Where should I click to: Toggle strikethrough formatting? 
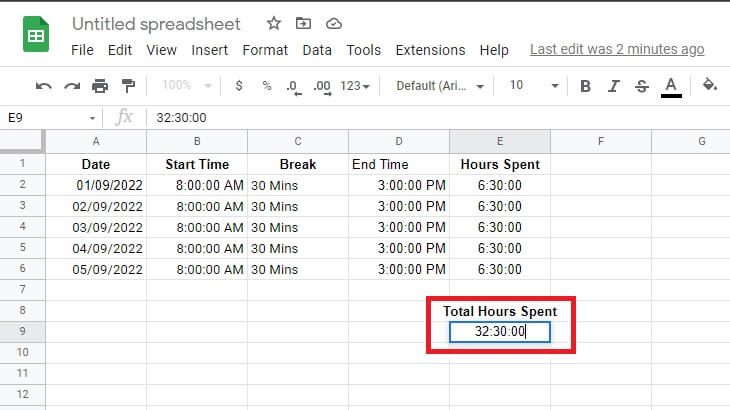click(x=642, y=86)
